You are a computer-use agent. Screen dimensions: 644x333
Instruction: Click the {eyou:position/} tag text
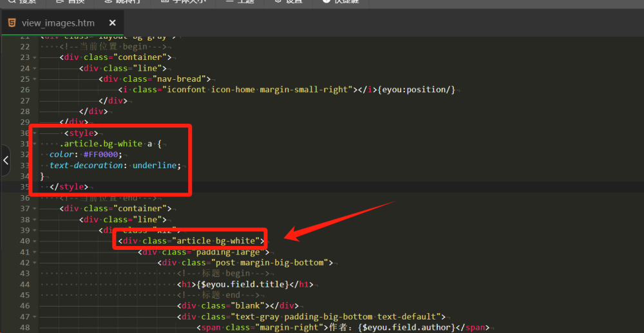tap(417, 90)
